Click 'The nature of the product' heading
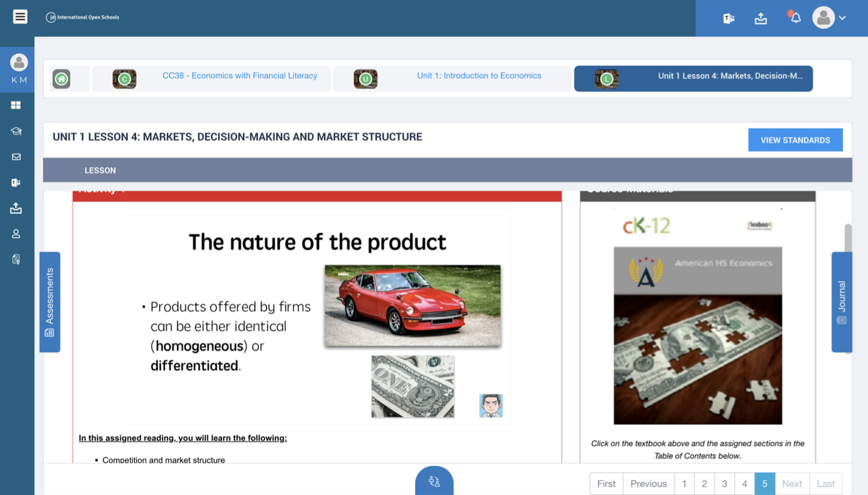The image size is (868, 495). pyautogui.click(x=317, y=242)
